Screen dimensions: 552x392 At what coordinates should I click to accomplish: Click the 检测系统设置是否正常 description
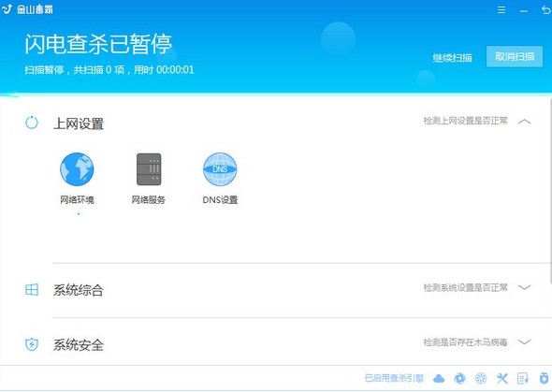[x=465, y=288]
